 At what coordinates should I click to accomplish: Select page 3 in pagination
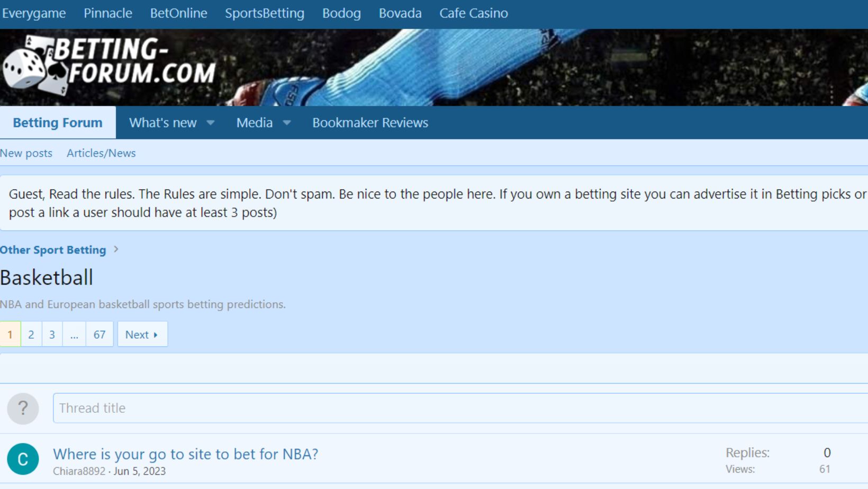coord(52,334)
